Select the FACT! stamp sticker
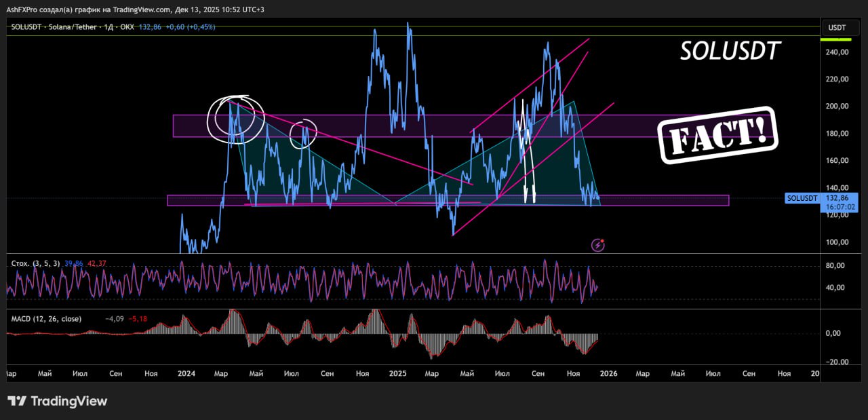Image resolution: width=868 pixels, height=420 pixels. (x=717, y=135)
